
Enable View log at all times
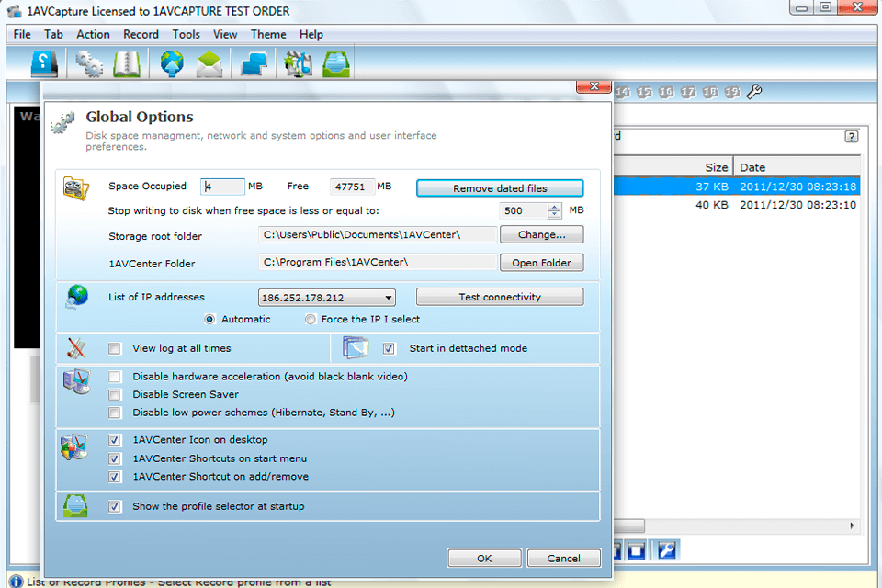coord(115,349)
